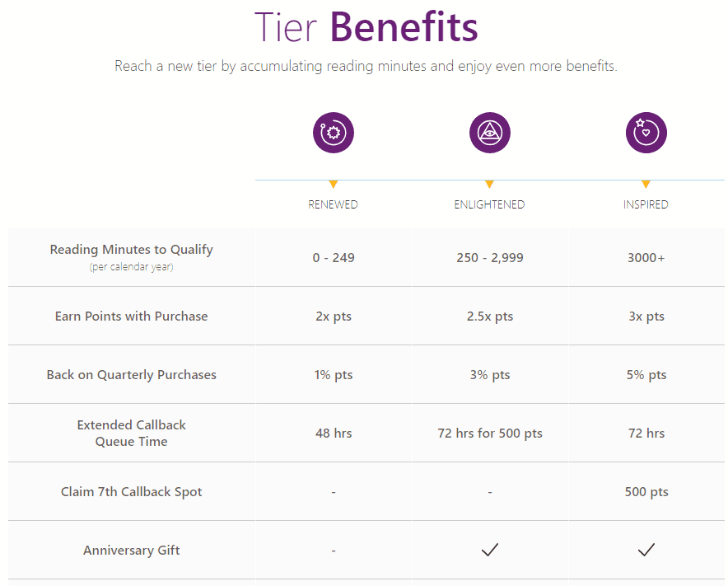The height and width of the screenshot is (586, 728).
Task: Click the Back on Quarterly Purchases label
Action: point(132,374)
